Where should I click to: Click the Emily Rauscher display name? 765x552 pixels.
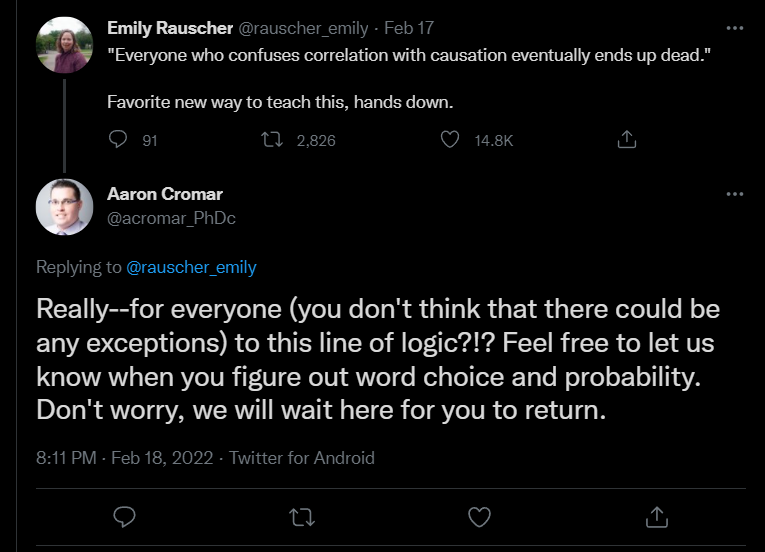point(170,29)
